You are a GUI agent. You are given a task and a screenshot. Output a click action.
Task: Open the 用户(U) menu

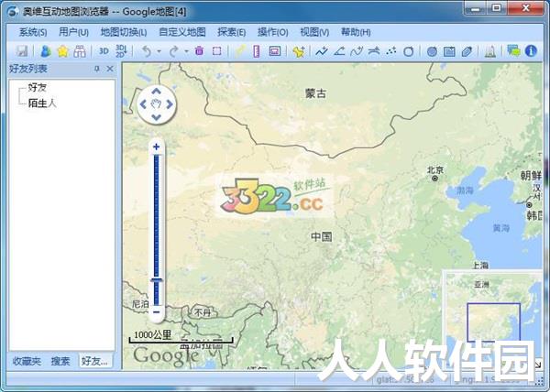click(73, 32)
